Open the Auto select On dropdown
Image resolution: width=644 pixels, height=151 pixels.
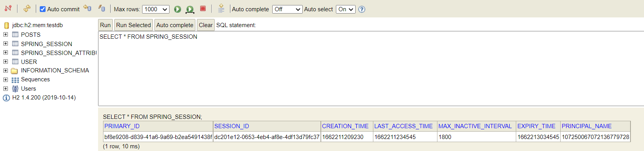346,9
